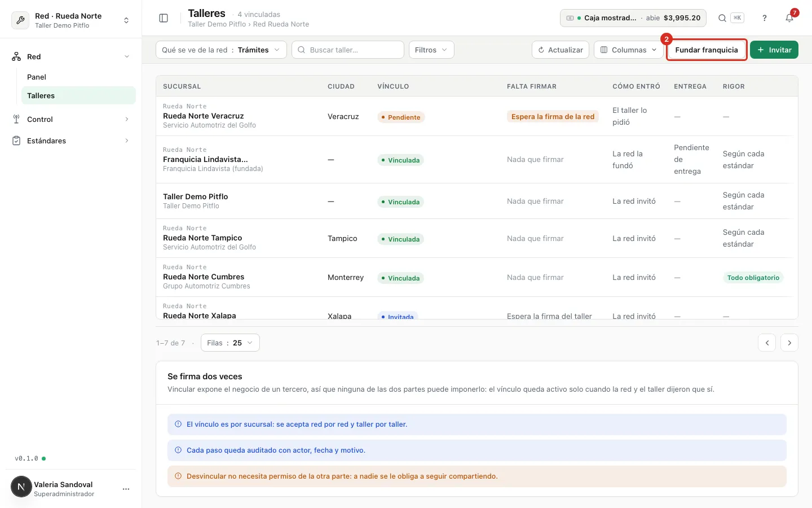Click the "Todo obligatorio" badge
The image size is (812, 508).
[x=753, y=278]
